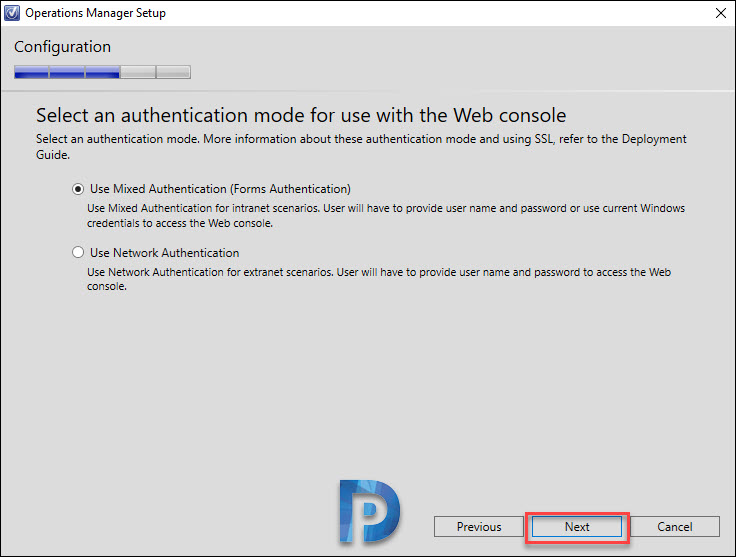Close the Operations Manager Setup window

(721, 13)
